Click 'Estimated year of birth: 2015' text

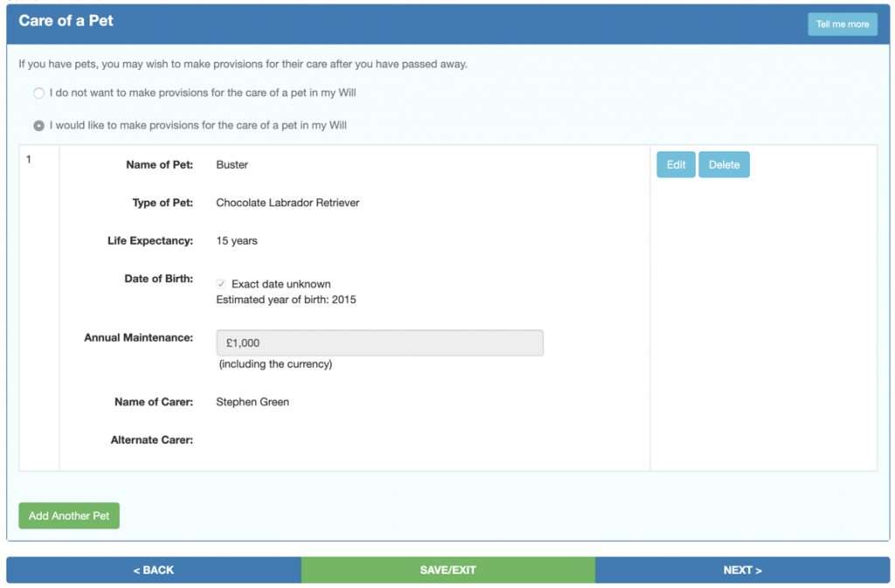click(286, 300)
